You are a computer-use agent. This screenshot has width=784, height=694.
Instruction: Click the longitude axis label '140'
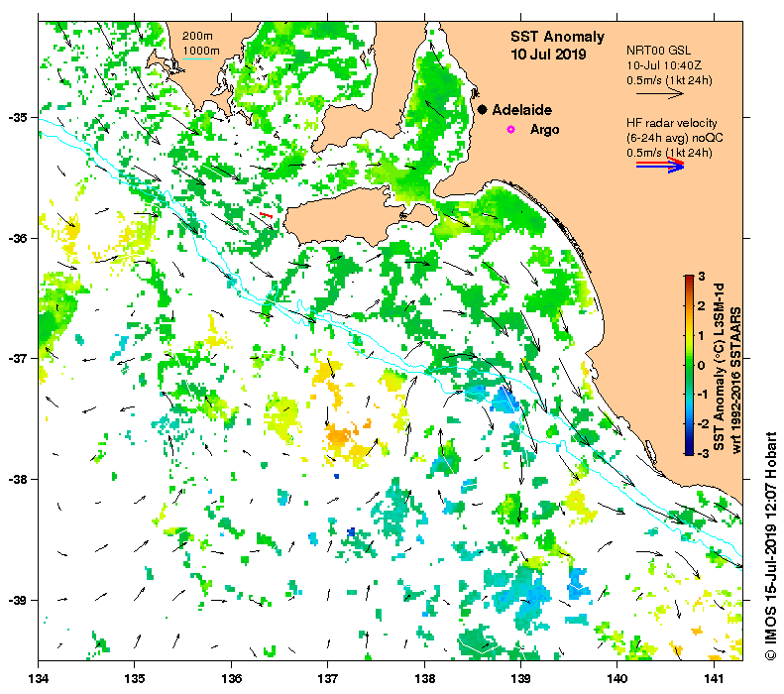point(617,678)
